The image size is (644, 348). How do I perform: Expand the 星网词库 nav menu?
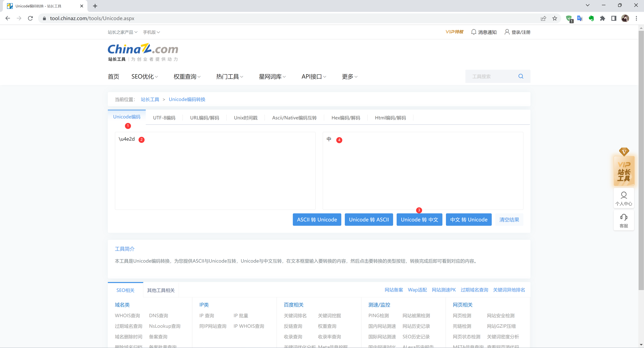(x=272, y=76)
